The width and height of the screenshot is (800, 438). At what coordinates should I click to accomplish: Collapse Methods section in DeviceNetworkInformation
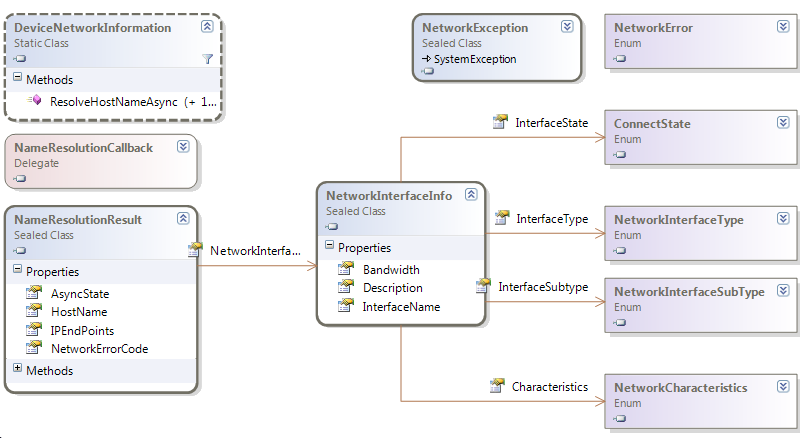17,77
